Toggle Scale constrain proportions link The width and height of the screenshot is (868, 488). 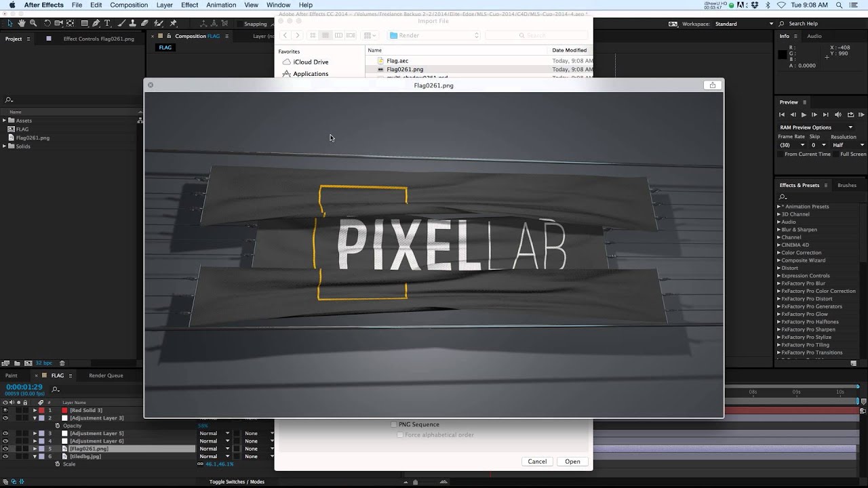[x=200, y=464]
